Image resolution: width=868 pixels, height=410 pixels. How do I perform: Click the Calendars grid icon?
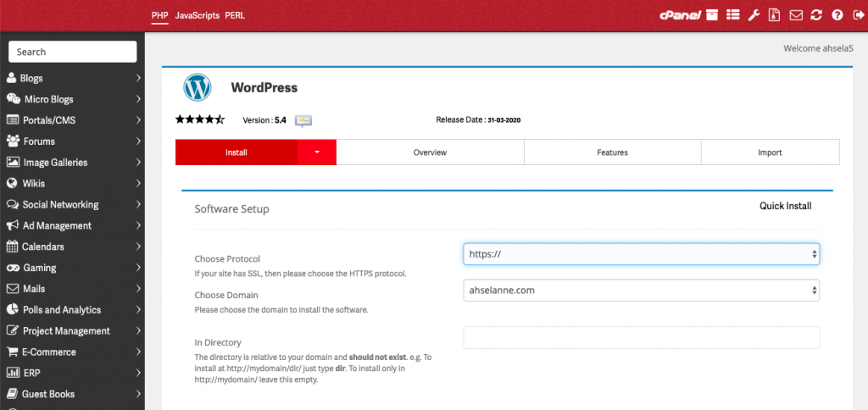[x=12, y=247]
